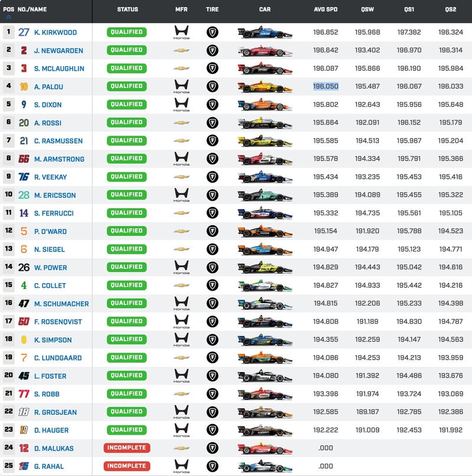
Task: Click Firestone tire icon in C. Collet row
Action: coord(212,285)
